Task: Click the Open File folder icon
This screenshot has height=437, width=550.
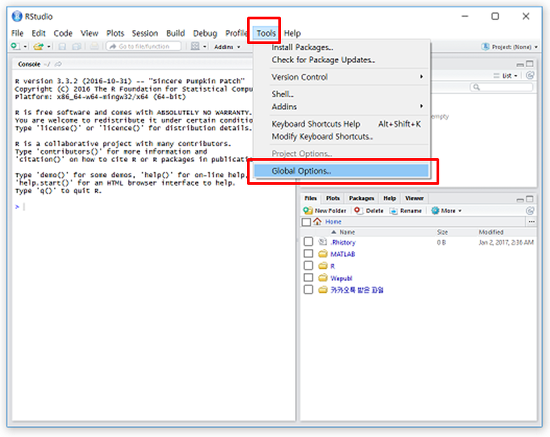Action: click(38, 46)
